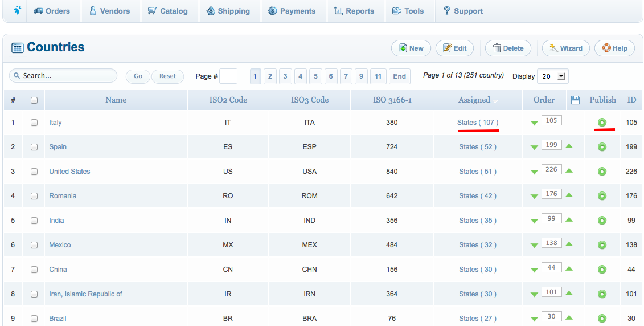644x326 pixels.
Task: Toggle publish status for Iran
Action: pyautogui.click(x=602, y=294)
